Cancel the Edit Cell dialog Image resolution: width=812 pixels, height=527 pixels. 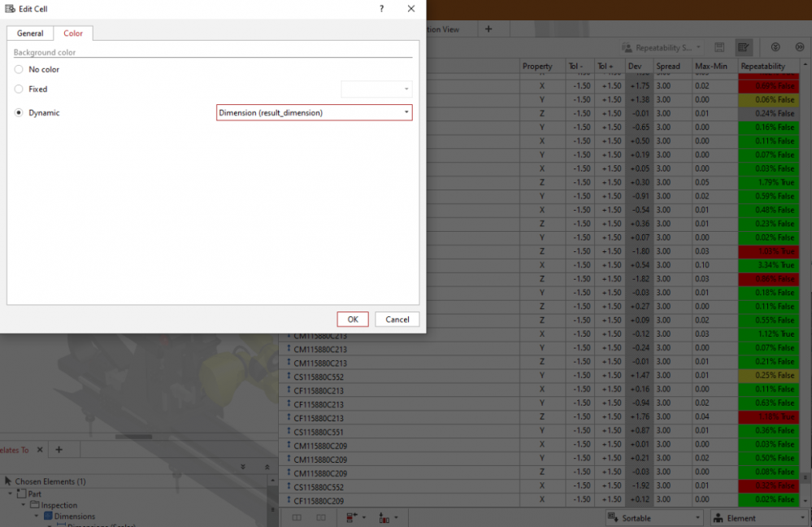coord(397,319)
